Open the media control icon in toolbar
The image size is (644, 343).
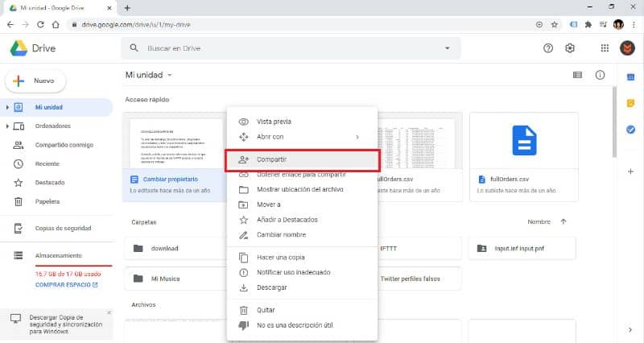point(603,25)
